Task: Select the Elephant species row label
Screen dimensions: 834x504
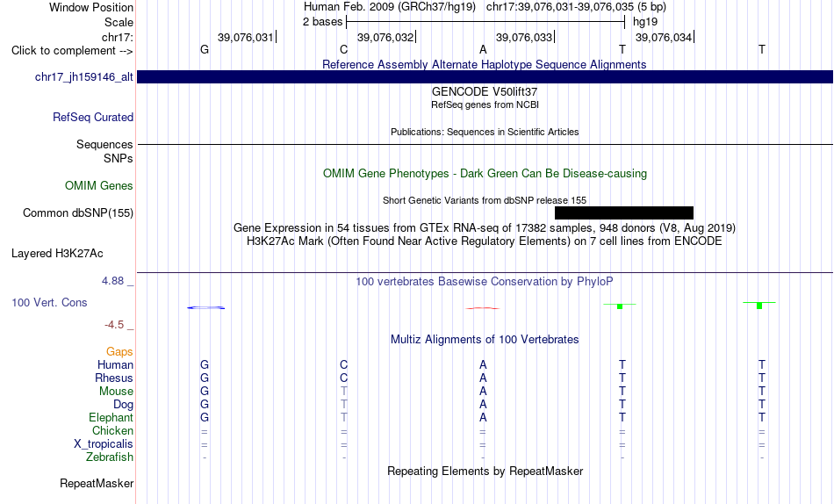Action: [111, 417]
